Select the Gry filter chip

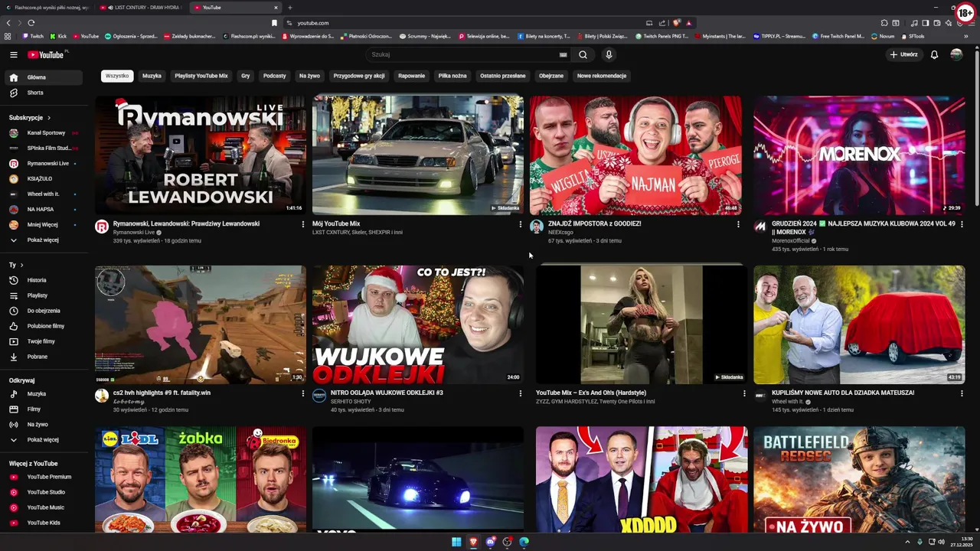[x=246, y=76]
